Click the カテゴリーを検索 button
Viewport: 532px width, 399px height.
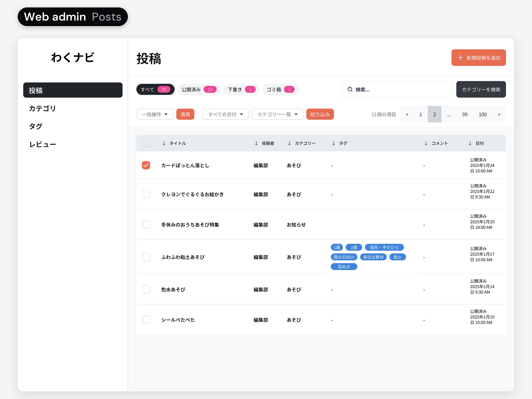click(481, 90)
